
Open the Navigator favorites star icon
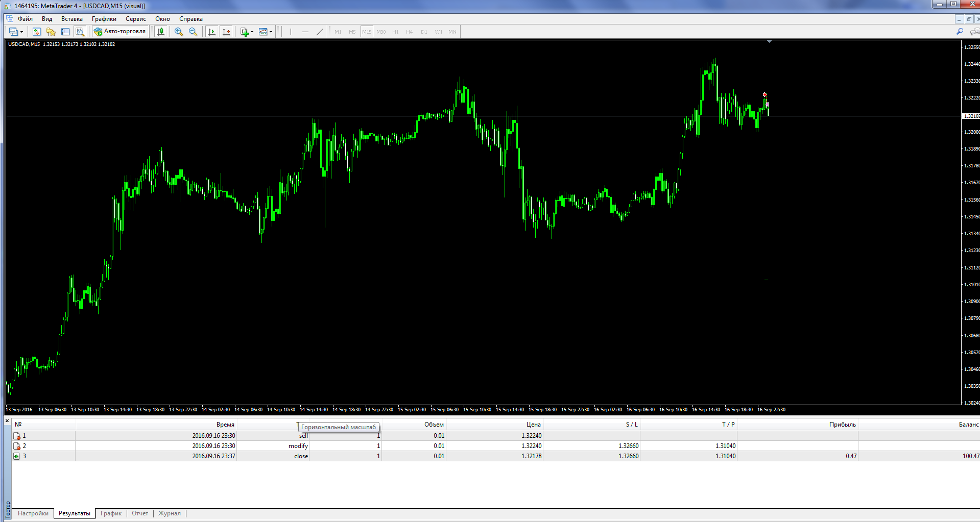pos(51,32)
